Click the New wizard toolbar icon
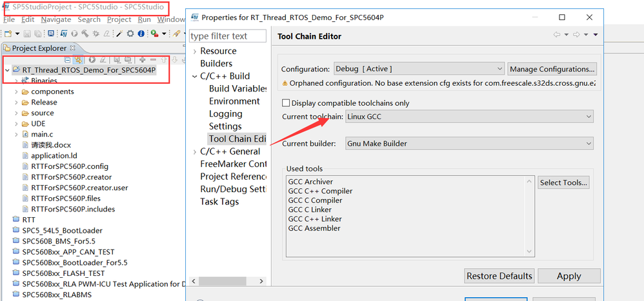 pyautogui.click(x=8, y=34)
